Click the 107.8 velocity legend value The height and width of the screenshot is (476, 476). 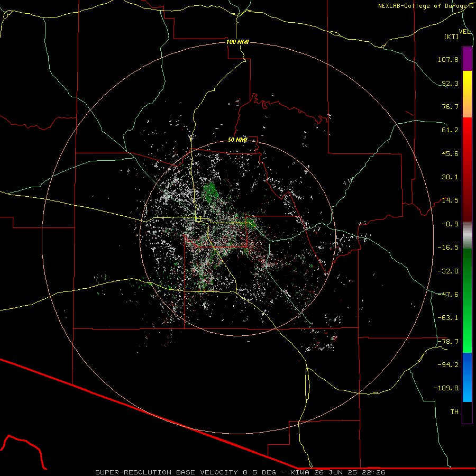(x=448, y=59)
